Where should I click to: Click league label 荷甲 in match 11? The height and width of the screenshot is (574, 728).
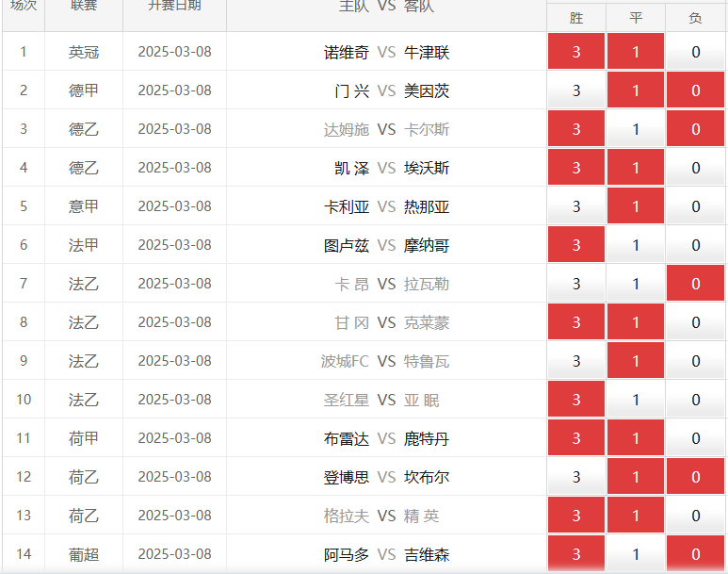point(84,438)
